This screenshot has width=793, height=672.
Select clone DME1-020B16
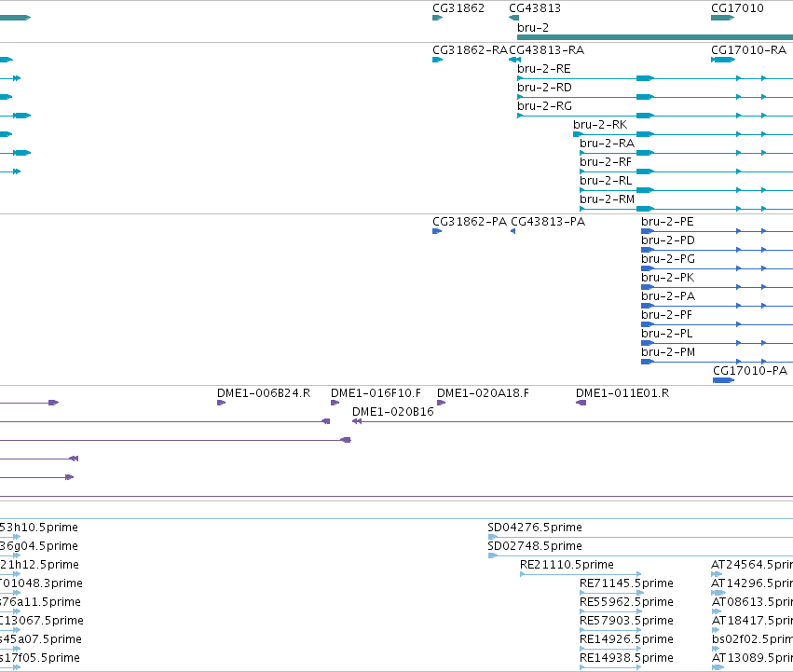(x=393, y=412)
